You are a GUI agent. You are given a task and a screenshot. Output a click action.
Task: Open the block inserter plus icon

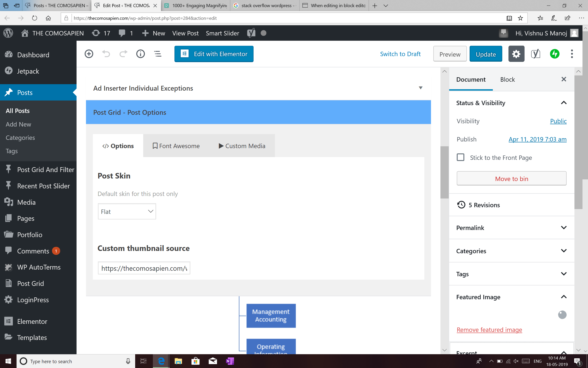point(88,54)
